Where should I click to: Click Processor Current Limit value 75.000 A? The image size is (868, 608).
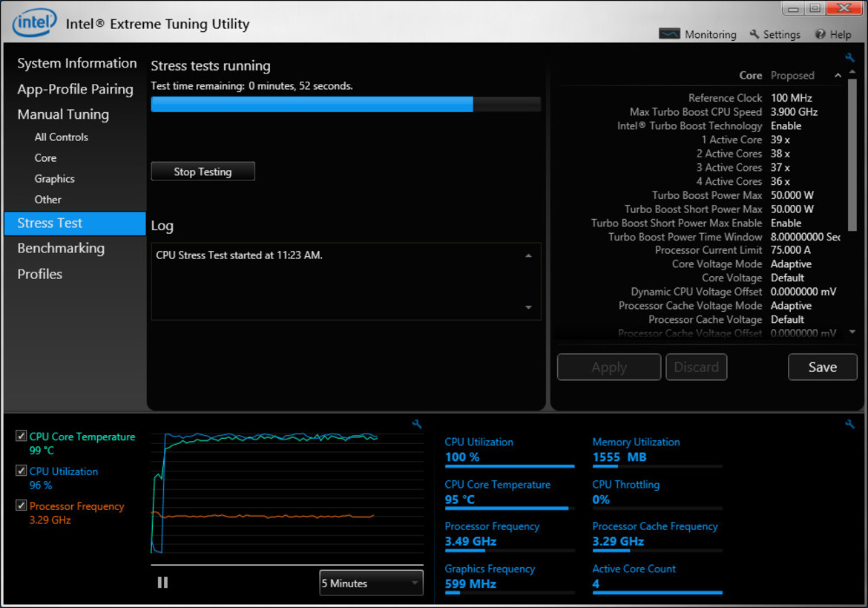pyautogui.click(x=791, y=249)
